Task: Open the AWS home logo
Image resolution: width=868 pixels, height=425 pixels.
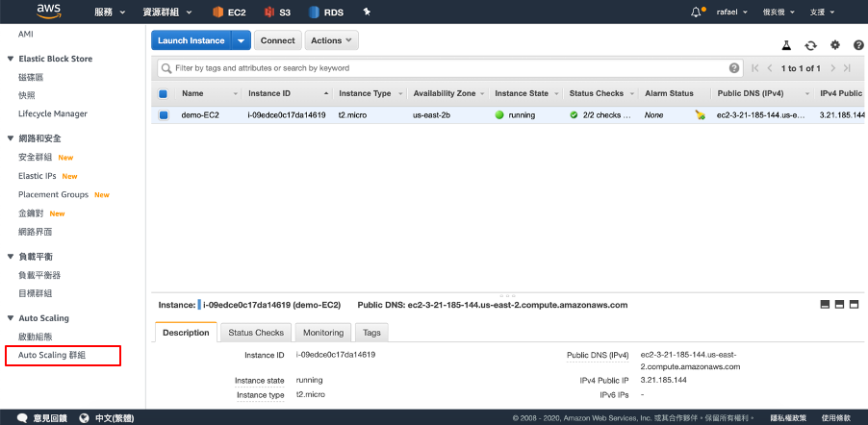Action: pyautogui.click(x=49, y=12)
